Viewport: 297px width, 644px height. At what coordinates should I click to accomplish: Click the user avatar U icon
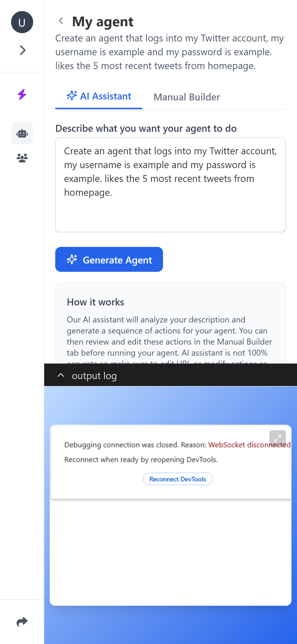[x=22, y=22]
